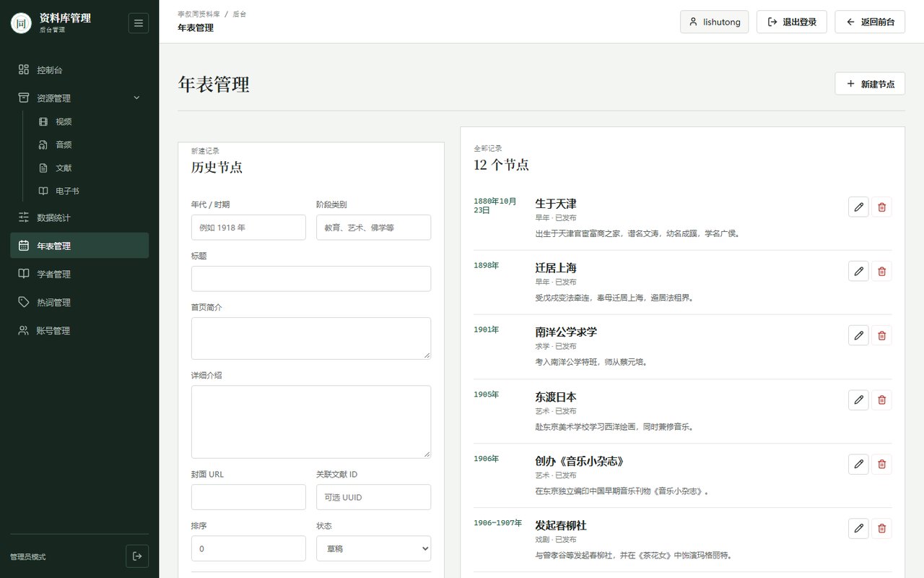This screenshot has height=578, width=924.
Task: Click into the 详细介绍 text area
Action: pyautogui.click(x=311, y=421)
